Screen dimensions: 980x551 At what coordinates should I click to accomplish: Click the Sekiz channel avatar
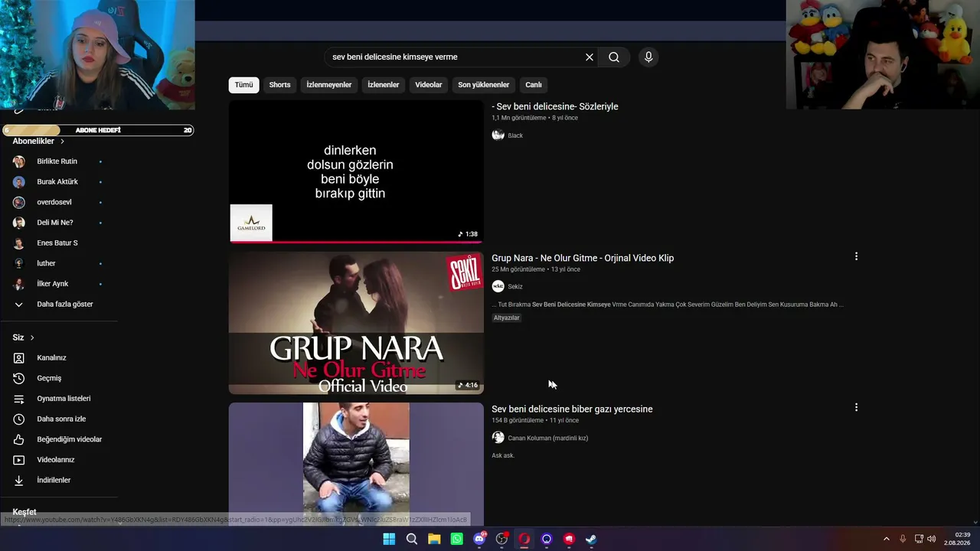click(x=498, y=286)
